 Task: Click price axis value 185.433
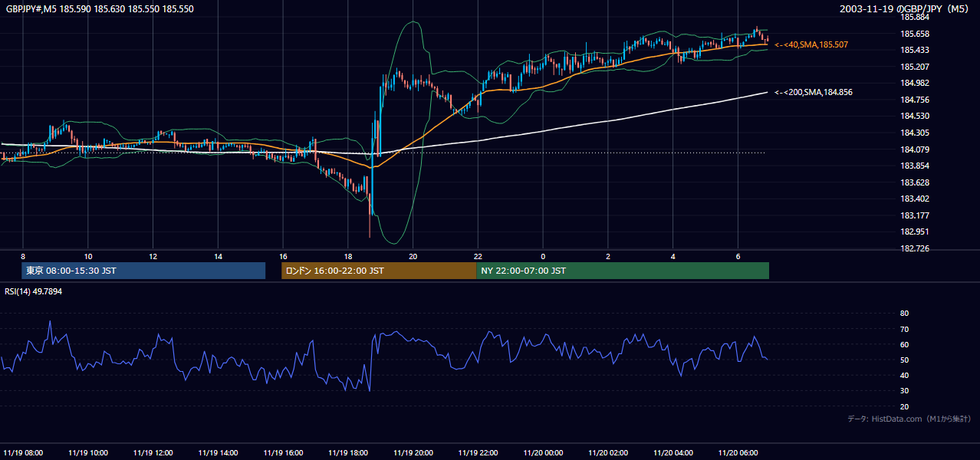914,50
